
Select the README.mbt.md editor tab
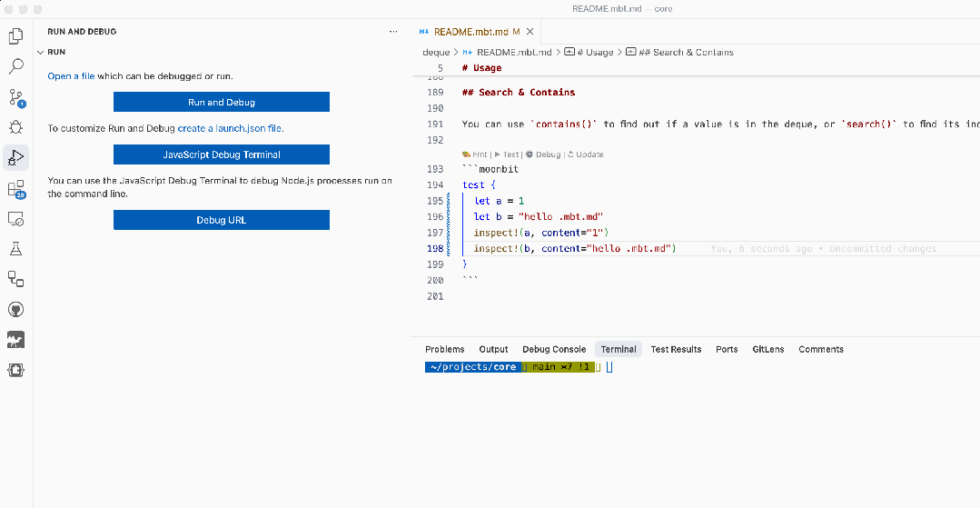click(472, 31)
